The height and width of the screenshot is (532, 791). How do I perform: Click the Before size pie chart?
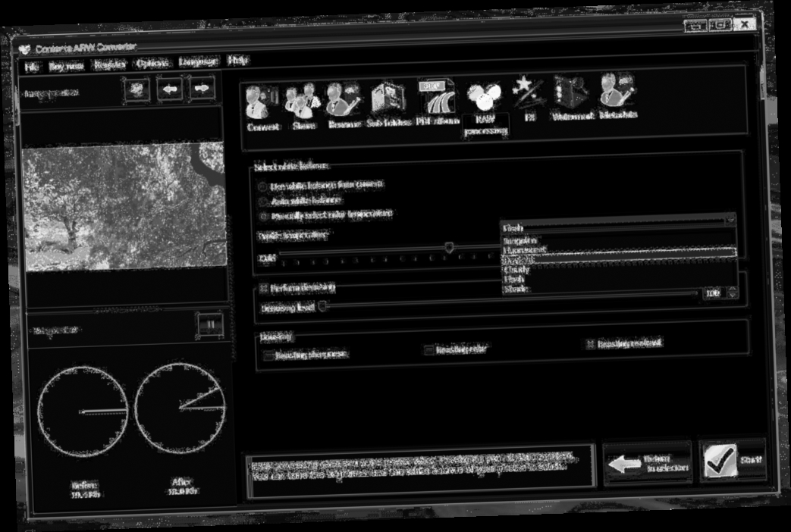click(x=83, y=412)
